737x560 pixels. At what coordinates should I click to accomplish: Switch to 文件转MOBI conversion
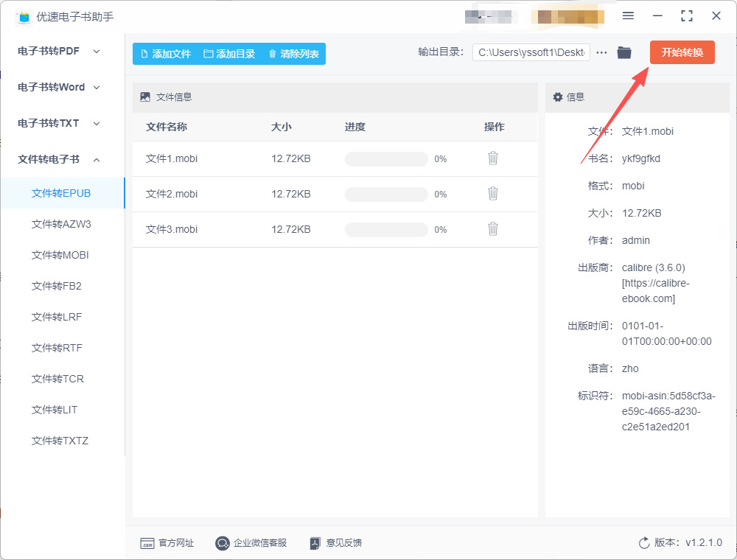click(61, 255)
